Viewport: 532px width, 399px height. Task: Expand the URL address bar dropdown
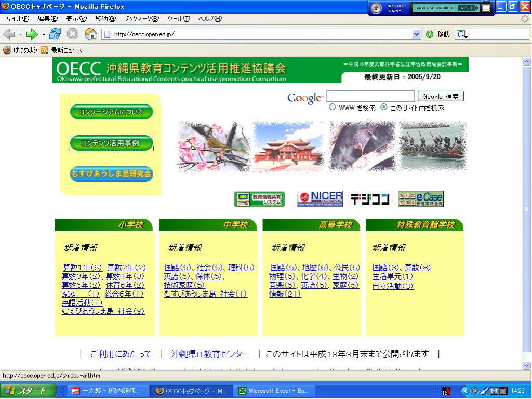click(x=416, y=34)
